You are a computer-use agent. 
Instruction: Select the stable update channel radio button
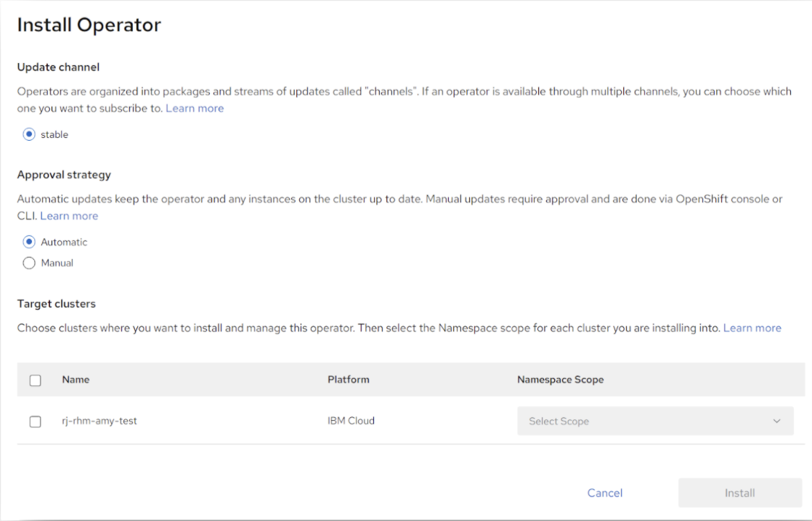(x=29, y=134)
